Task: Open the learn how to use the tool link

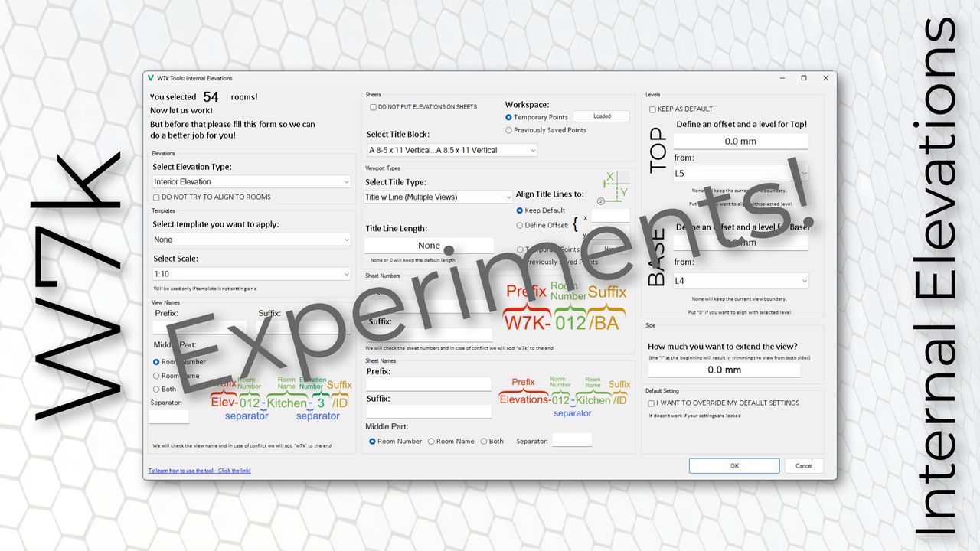Action: pos(199,471)
